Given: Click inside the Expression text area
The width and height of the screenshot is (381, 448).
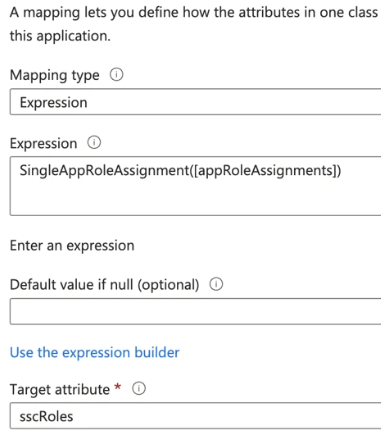Looking at the screenshot, I should [x=195, y=186].
